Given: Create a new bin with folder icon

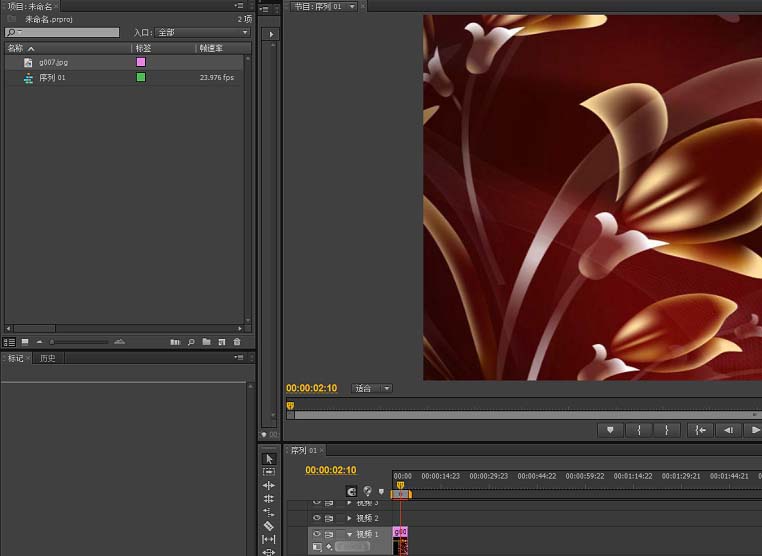Looking at the screenshot, I should click(207, 342).
